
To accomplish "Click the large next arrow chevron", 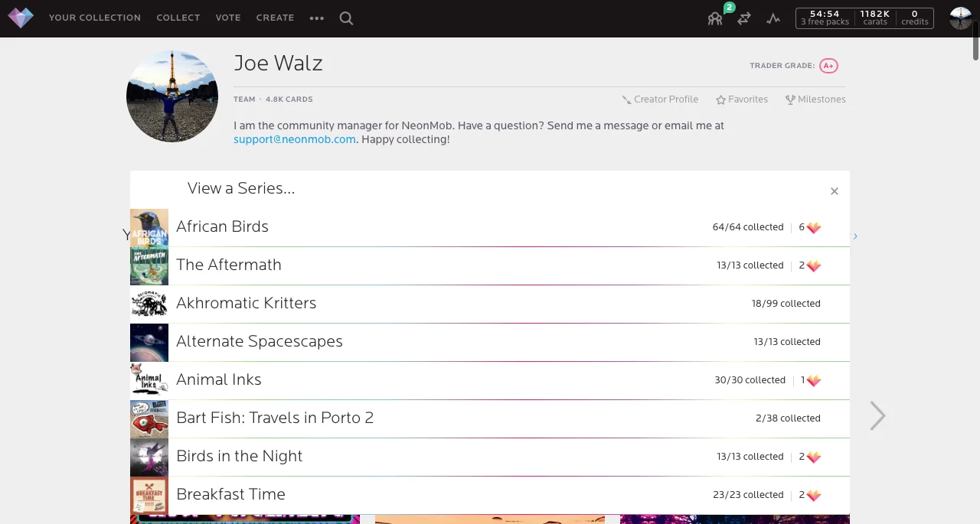I will point(877,416).
